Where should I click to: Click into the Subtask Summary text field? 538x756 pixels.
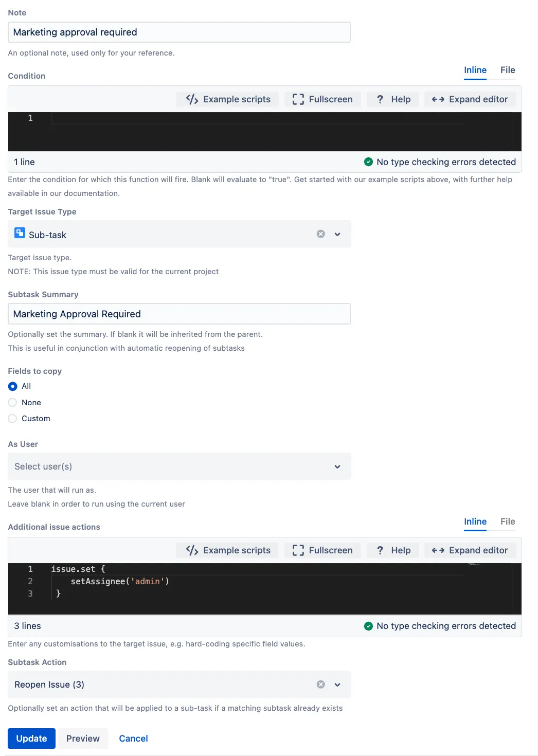click(x=179, y=314)
